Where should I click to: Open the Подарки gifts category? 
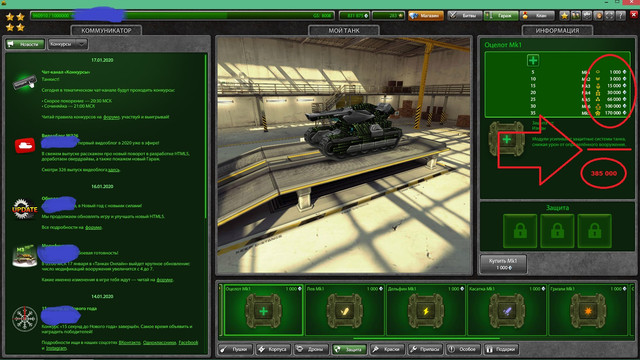click(501, 349)
